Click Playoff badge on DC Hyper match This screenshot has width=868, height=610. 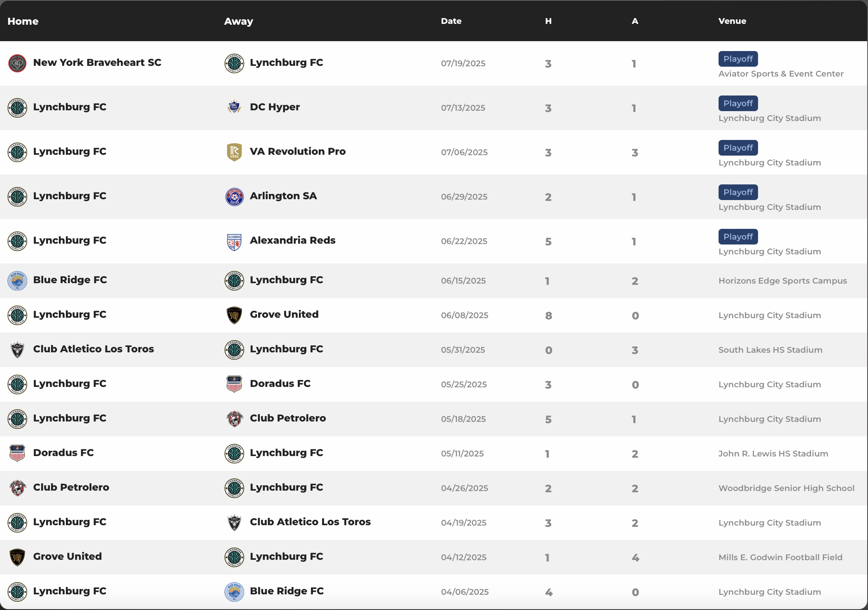point(738,103)
